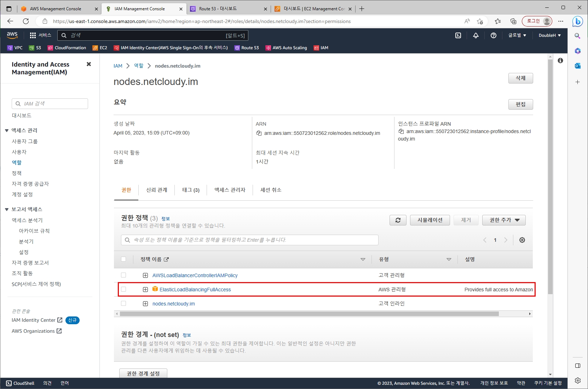588x389 pixels.
Task: Open the CloudFormation favorites shortcut
Action: (x=67, y=48)
